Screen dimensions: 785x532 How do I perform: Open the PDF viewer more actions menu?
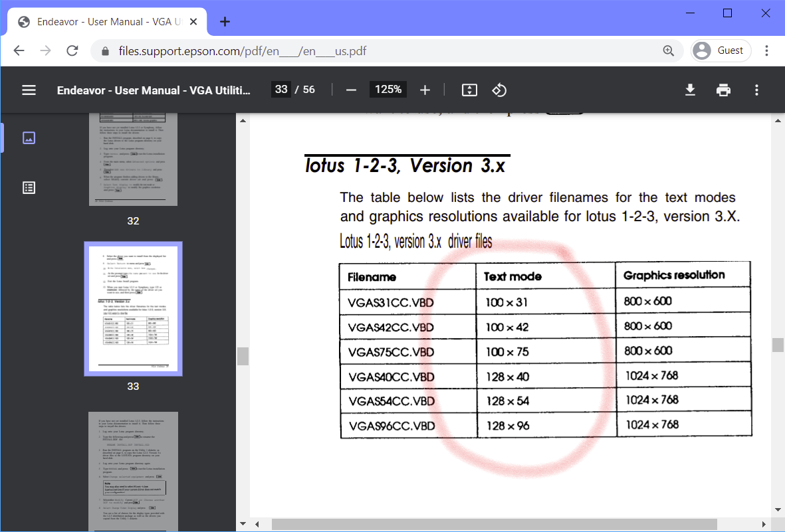756,90
